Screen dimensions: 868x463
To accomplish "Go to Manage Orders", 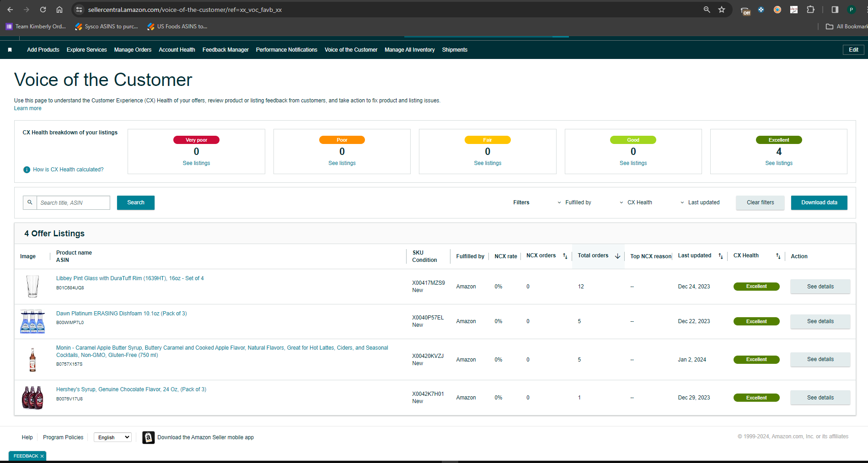I will pos(133,50).
